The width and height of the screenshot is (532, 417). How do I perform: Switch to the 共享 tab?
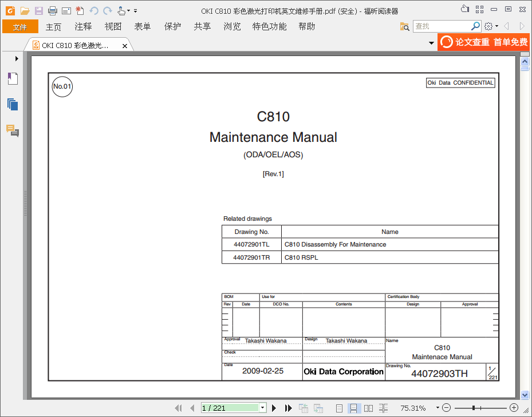tap(202, 26)
